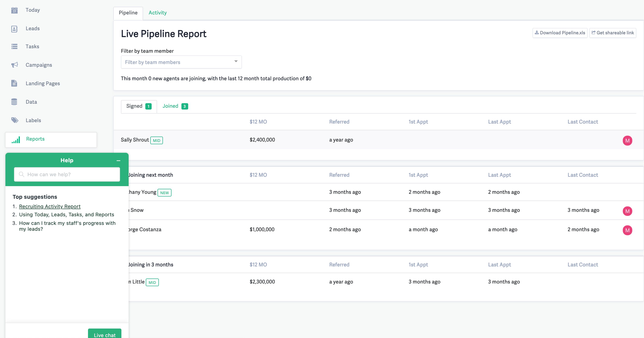
Task: Click the Signed table's $12 MO header
Action: tap(258, 122)
